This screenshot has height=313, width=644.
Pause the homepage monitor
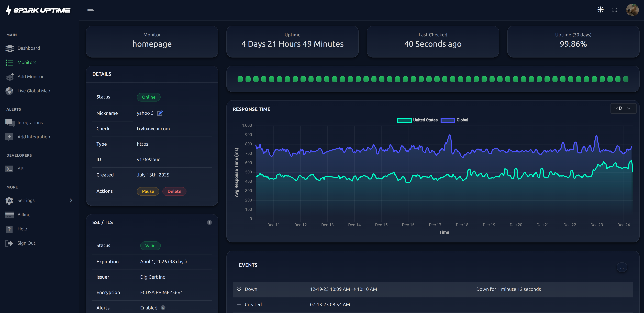pyautogui.click(x=148, y=191)
